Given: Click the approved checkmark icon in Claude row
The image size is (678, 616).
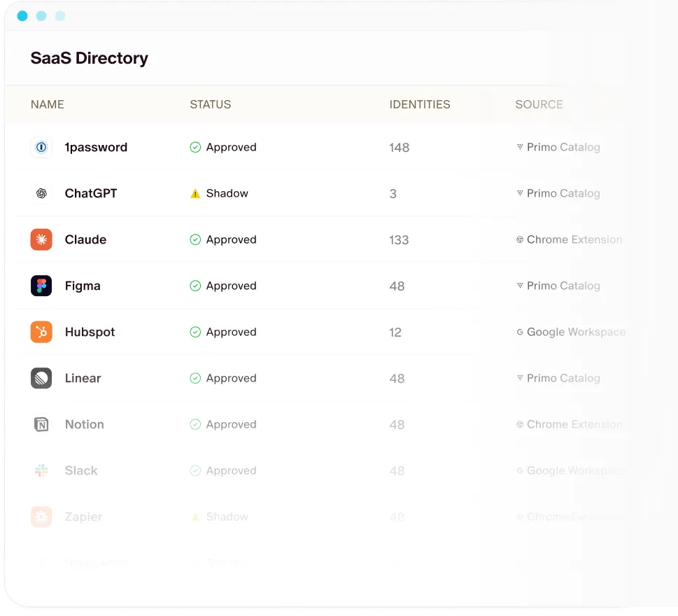Looking at the screenshot, I should click(195, 239).
